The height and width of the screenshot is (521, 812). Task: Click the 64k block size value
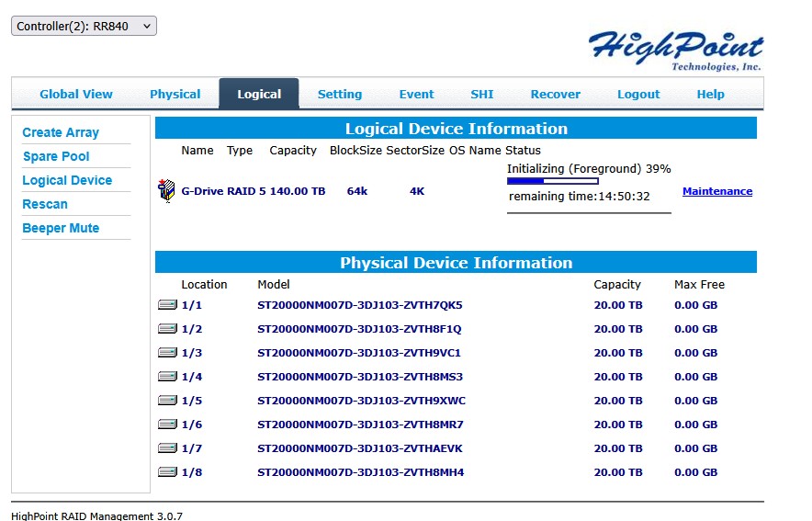pyautogui.click(x=356, y=191)
